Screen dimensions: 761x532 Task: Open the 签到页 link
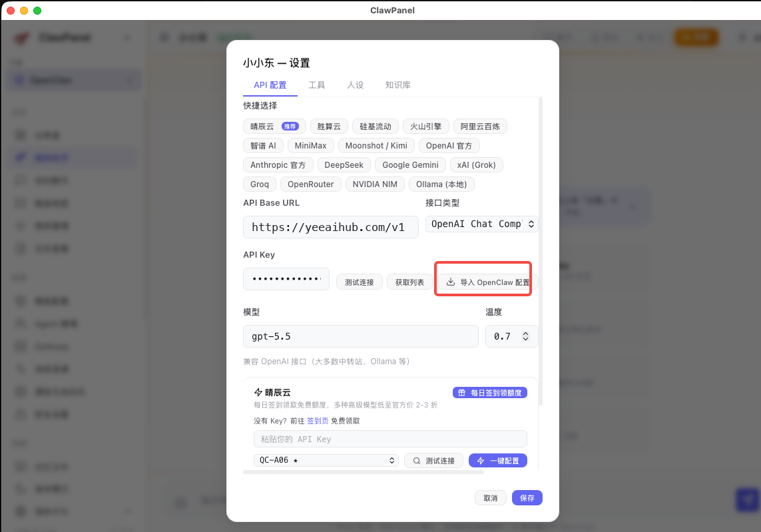pos(318,421)
